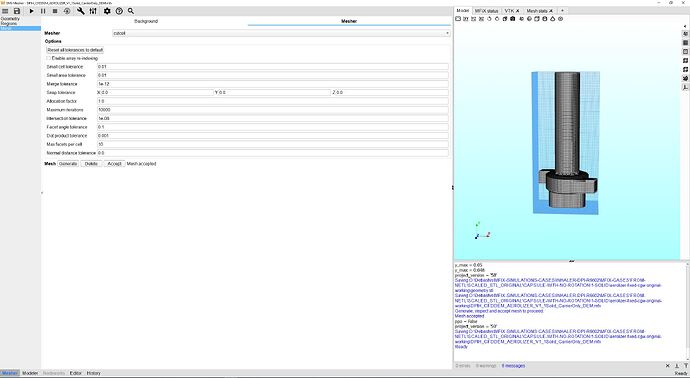Open the settings gear icon
Image resolution: width=690 pixels, height=378 pixels.
coord(107,11)
